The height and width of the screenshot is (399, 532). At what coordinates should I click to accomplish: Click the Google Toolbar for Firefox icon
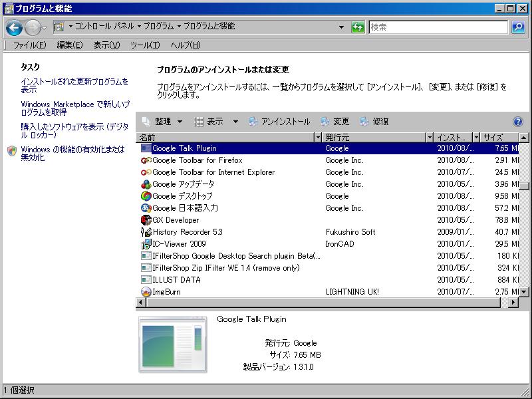tap(146, 160)
